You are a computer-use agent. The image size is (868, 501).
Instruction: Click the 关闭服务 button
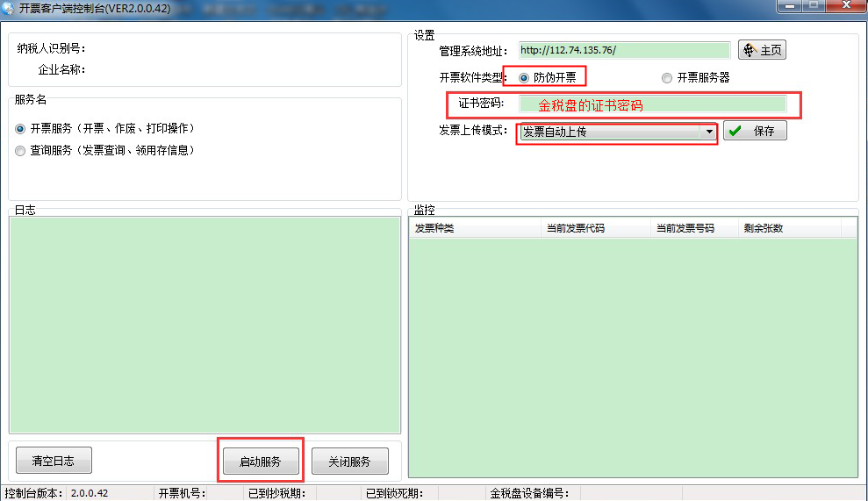(350, 462)
